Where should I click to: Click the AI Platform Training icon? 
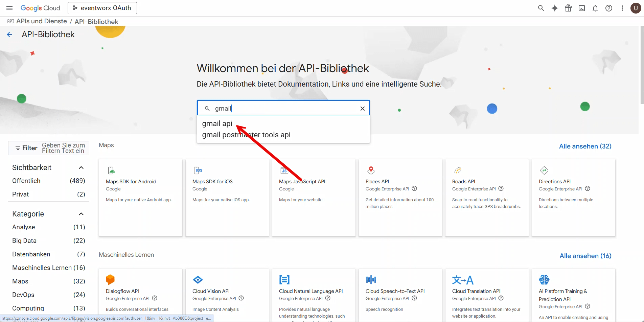(544, 280)
